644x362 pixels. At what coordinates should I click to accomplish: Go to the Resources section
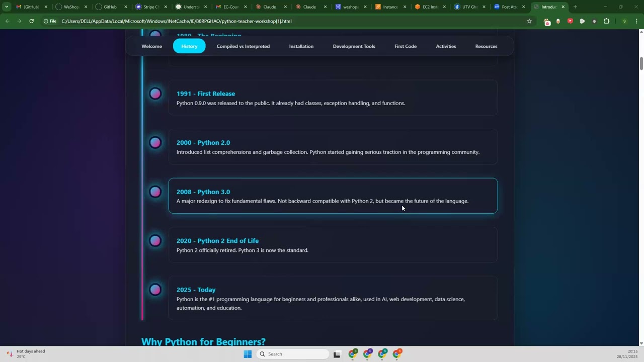[486, 46]
